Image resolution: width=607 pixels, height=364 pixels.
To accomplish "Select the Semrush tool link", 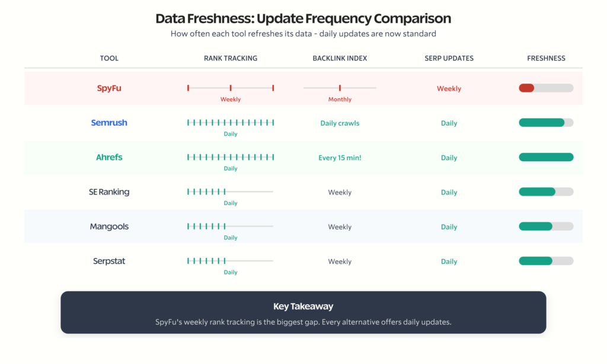I will click(x=109, y=123).
